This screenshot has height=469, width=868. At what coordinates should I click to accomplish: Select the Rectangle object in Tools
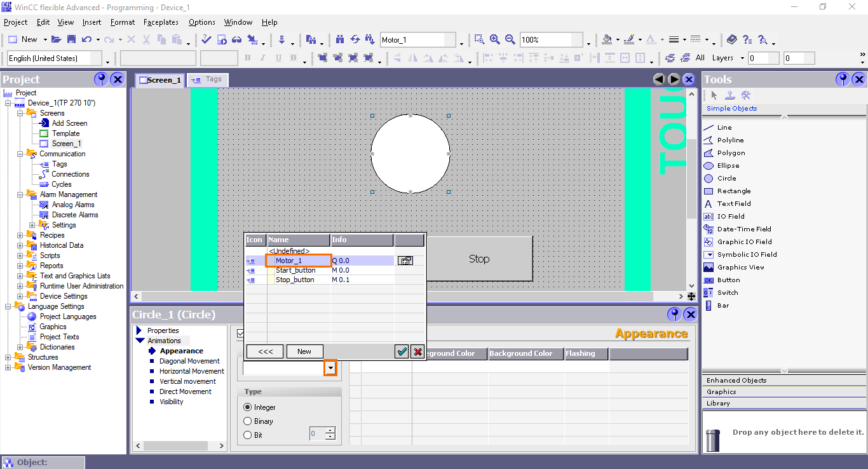click(x=734, y=191)
